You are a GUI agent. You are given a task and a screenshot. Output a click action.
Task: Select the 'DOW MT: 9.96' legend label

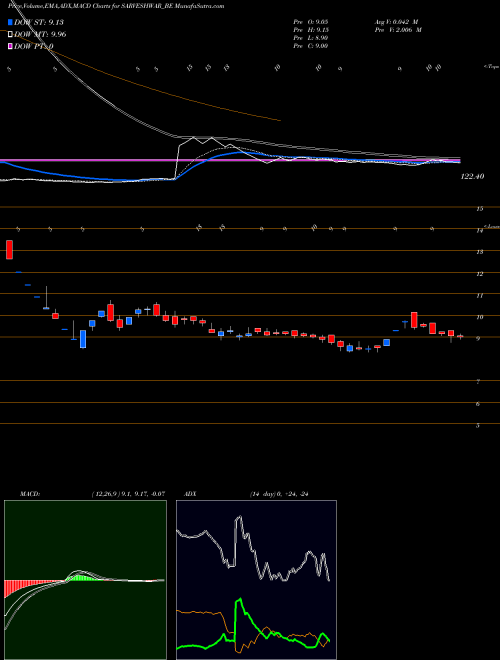40,34
